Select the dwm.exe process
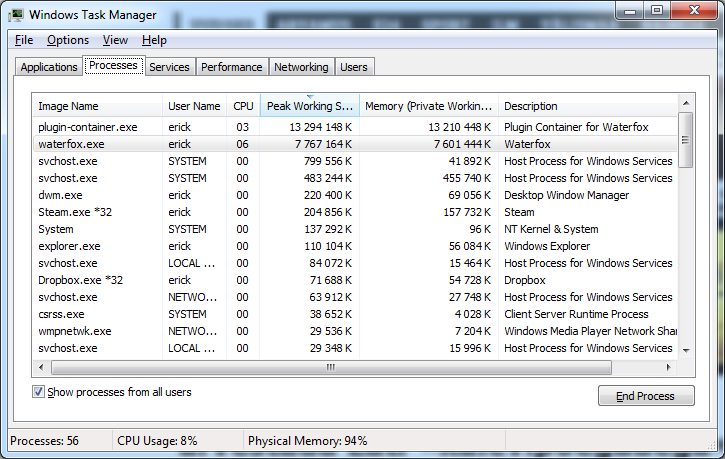The width and height of the screenshot is (725, 459). (x=355, y=195)
